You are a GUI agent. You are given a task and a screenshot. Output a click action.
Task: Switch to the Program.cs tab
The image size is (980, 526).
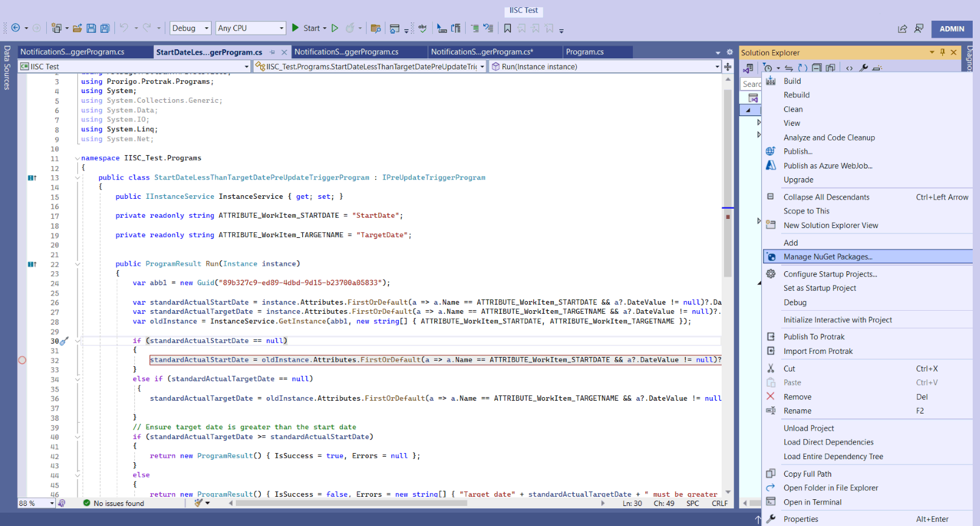click(x=585, y=52)
